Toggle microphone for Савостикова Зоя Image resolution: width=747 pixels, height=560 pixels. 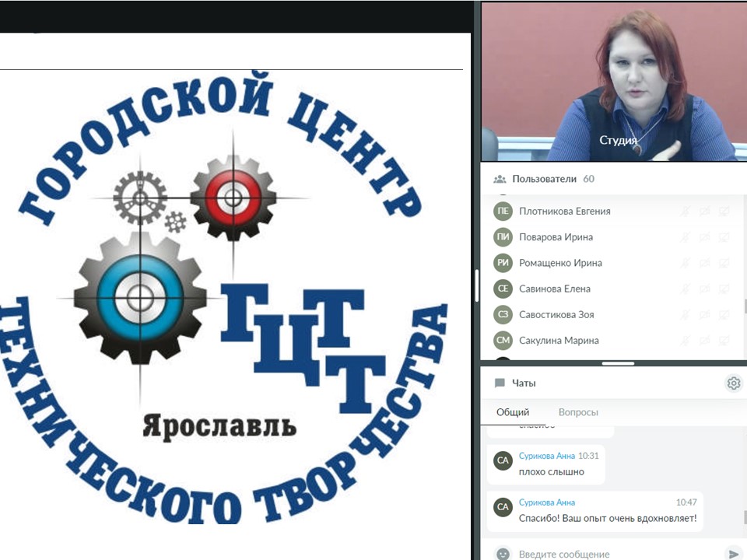click(x=685, y=314)
